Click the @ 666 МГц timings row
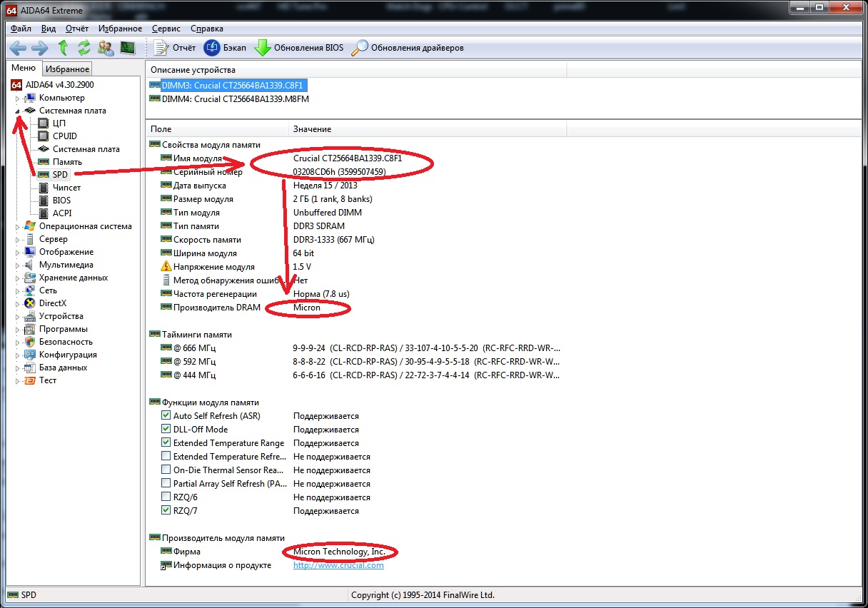Screen dimensions: 868x608 pyautogui.click(x=361, y=348)
